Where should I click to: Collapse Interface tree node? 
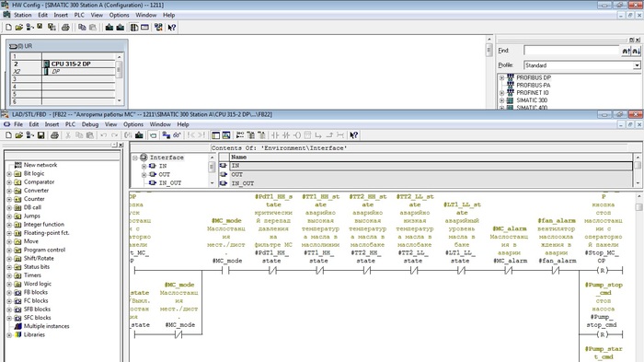134,158
